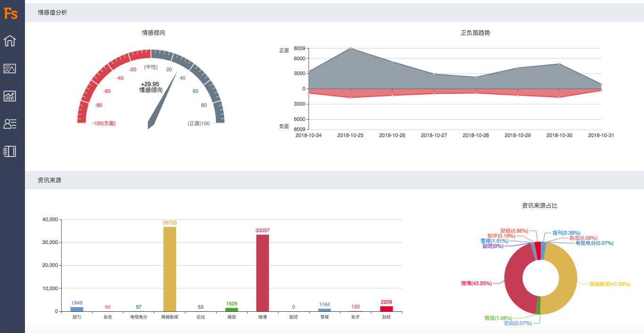Click the 正负面趋势 chart title
Viewport: 644px width, 333px height.
(x=475, y=33)
